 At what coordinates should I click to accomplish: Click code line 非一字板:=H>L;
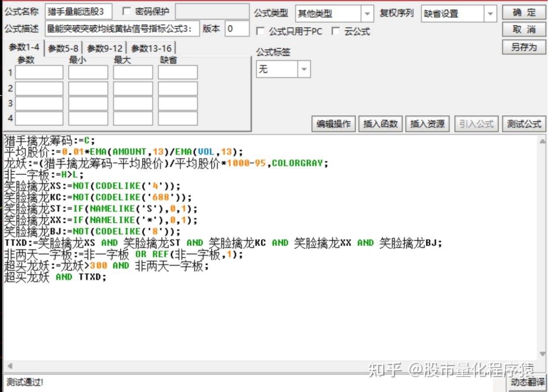[x=44, y=175]
